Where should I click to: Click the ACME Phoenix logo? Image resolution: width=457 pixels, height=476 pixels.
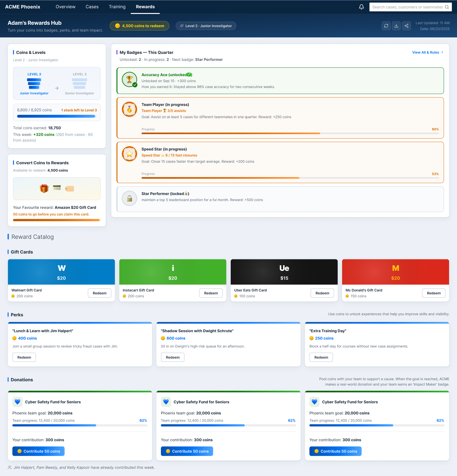[x=23, y=7]
